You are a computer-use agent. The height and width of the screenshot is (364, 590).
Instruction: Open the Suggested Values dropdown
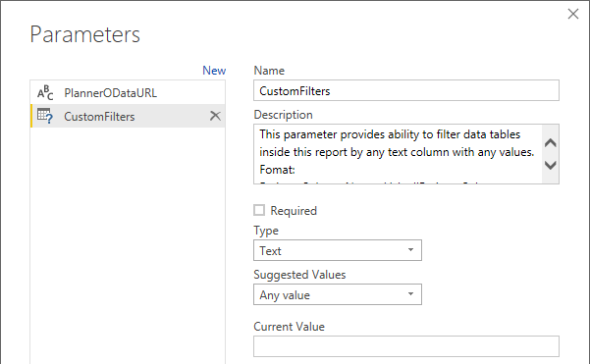click(x=338, y=294)
